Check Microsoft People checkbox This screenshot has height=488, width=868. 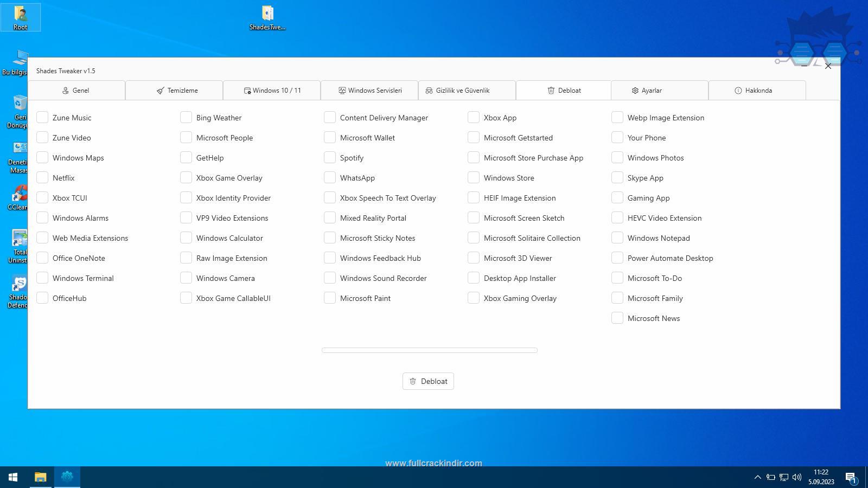pos(186,137)
